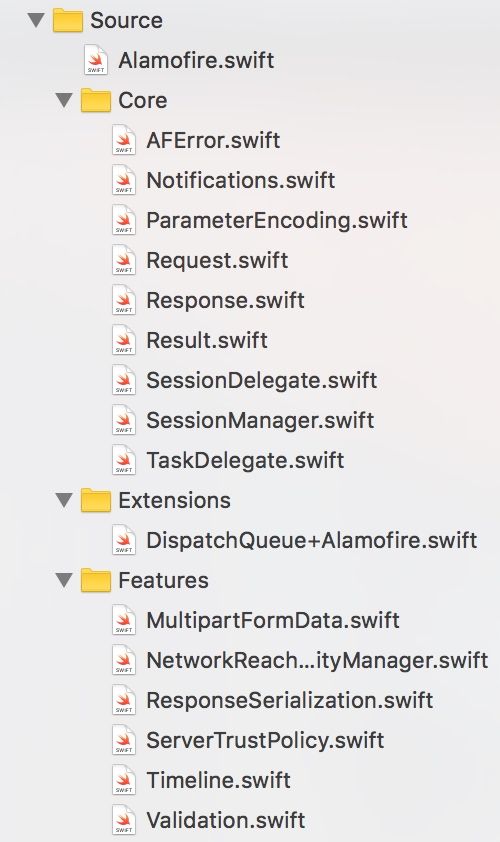Open DispatchQueue+Alamofire.swift file
Viewport: 500px width, 842px height.
pyautogui.click(x=311, y=540)
